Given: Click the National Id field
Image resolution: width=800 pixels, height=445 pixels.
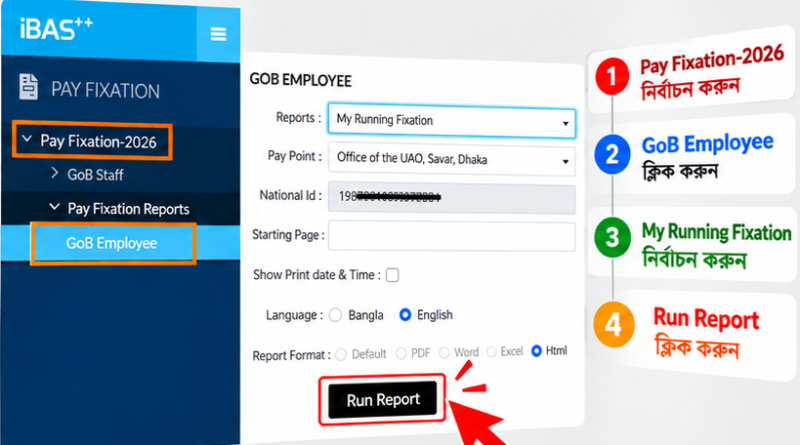Looking at the screenshot, I should 452,197.
